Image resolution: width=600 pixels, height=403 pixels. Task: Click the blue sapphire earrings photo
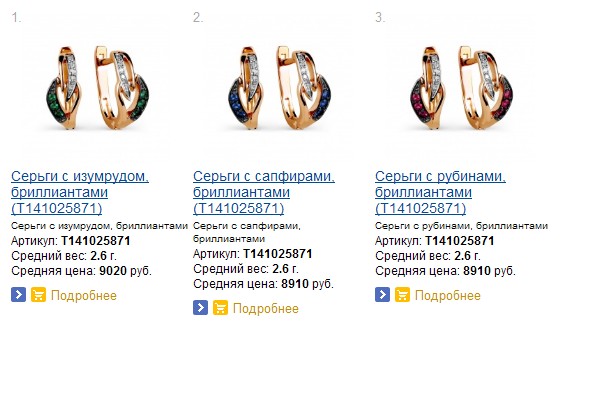coord(279,88)
